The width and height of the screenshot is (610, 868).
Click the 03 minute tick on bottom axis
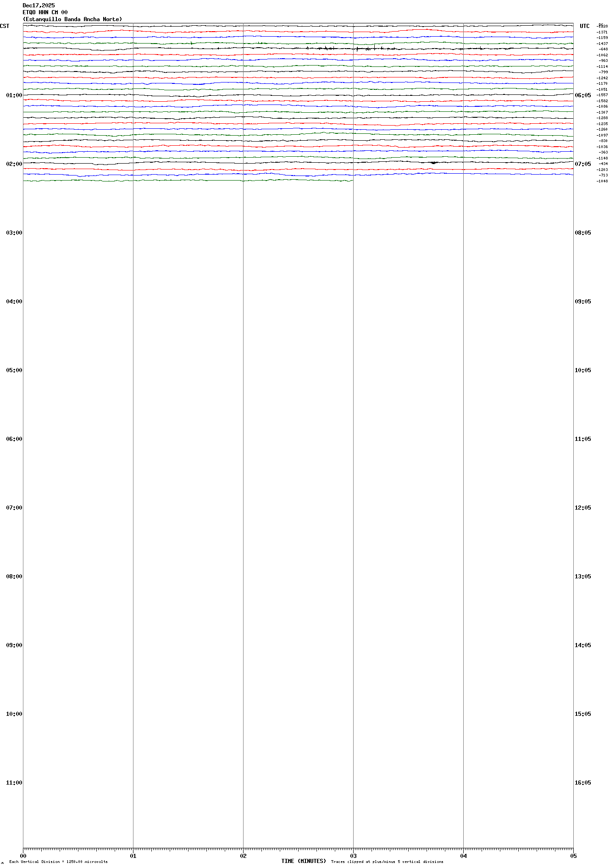[353, 856]
